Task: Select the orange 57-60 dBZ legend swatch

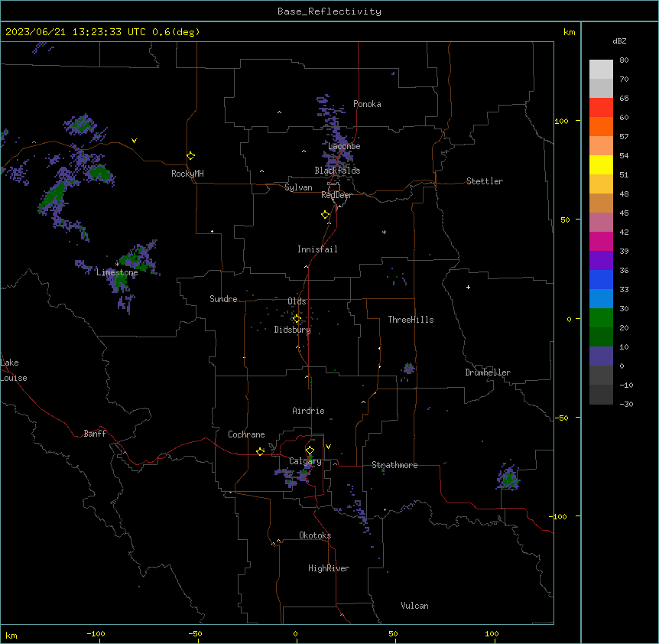Action: coord(601,126)
